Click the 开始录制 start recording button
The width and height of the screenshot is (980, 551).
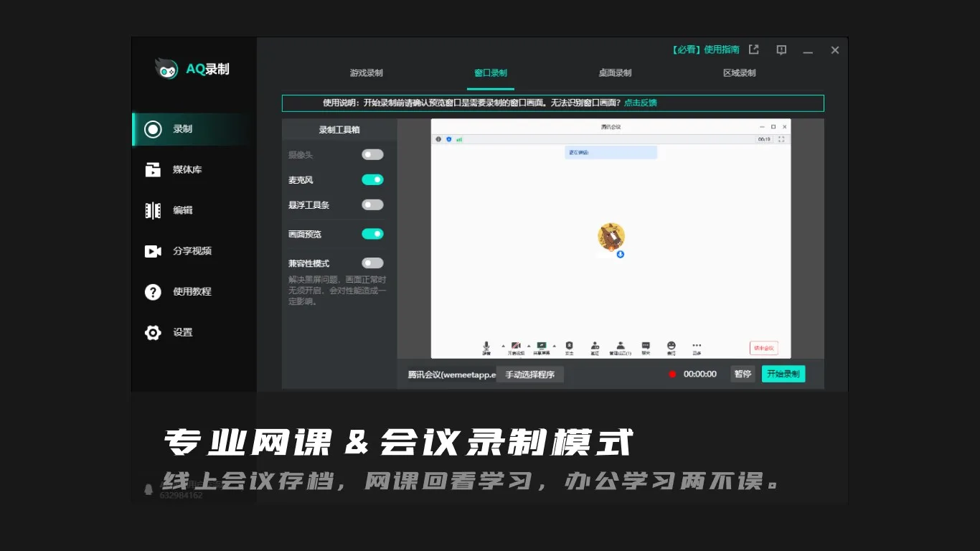(x=783, y=374)
